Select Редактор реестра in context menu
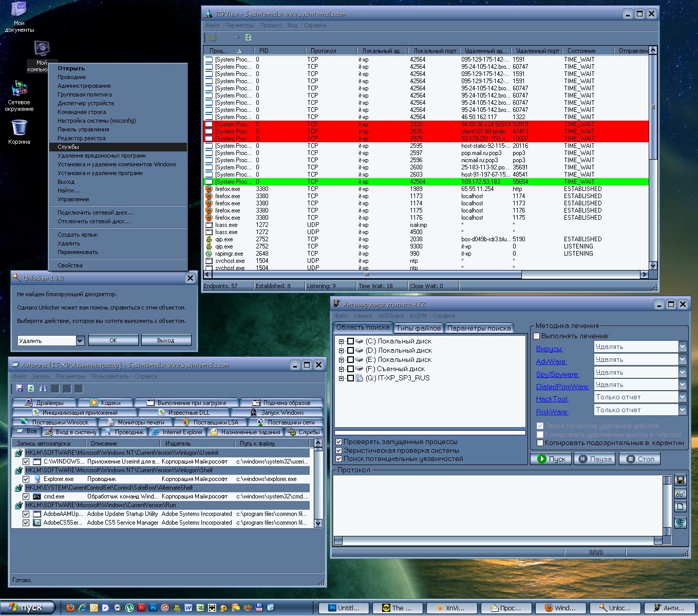 point(118,138)
